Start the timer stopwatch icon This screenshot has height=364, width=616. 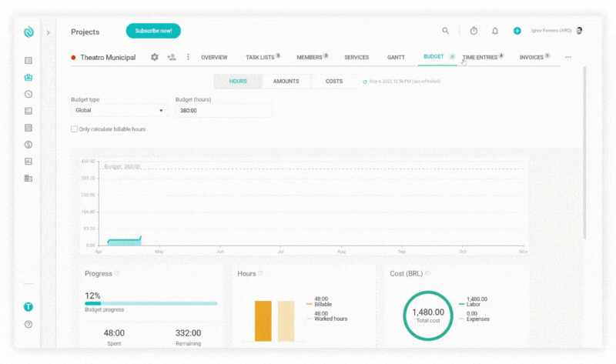(474, 31)
